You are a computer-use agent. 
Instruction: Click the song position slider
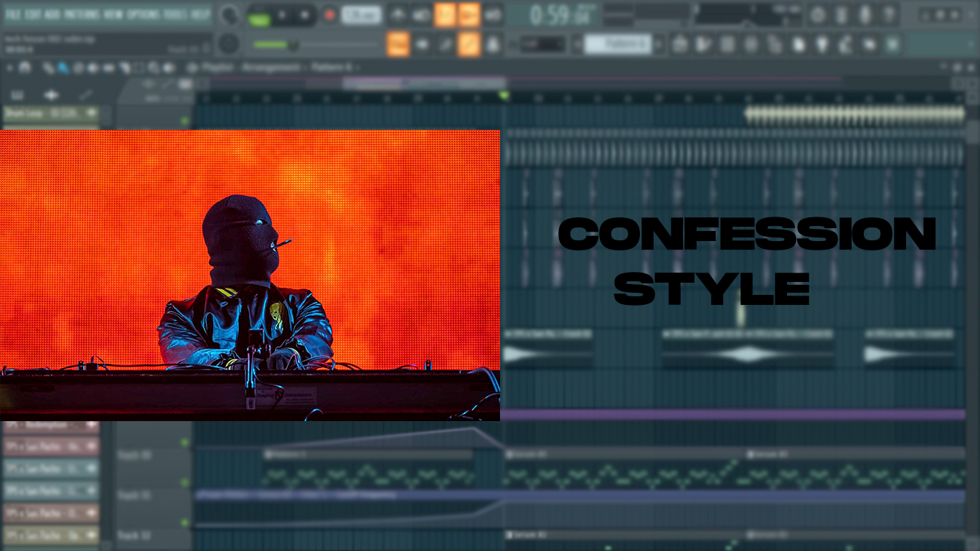(316, 44)
